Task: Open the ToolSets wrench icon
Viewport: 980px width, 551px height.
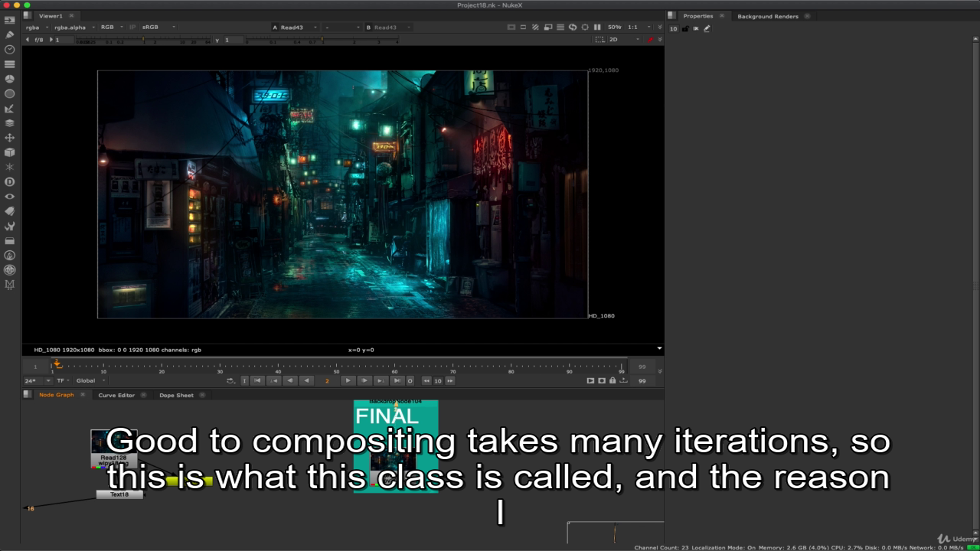Action: [10, 226]
